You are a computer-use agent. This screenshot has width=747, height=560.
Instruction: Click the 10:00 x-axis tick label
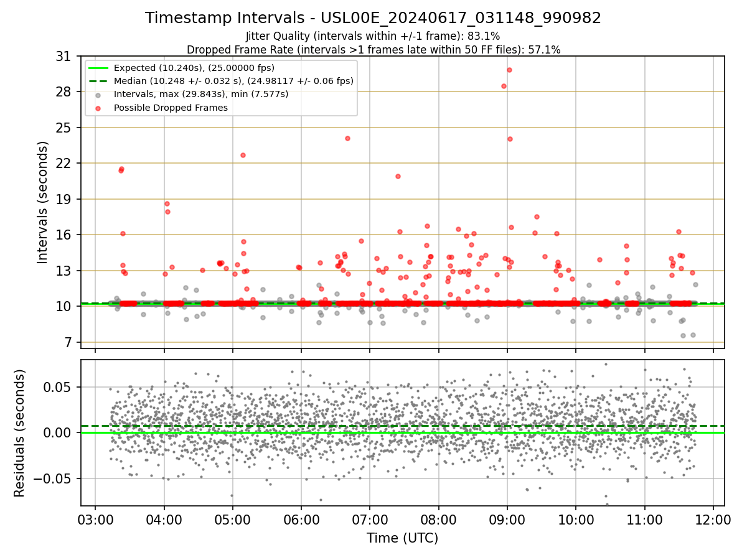(x=576, y=519)
